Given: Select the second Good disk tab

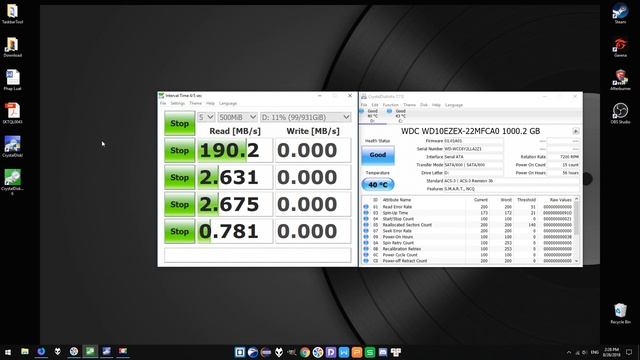Looking at the screenshot, I should coord(400,116).
